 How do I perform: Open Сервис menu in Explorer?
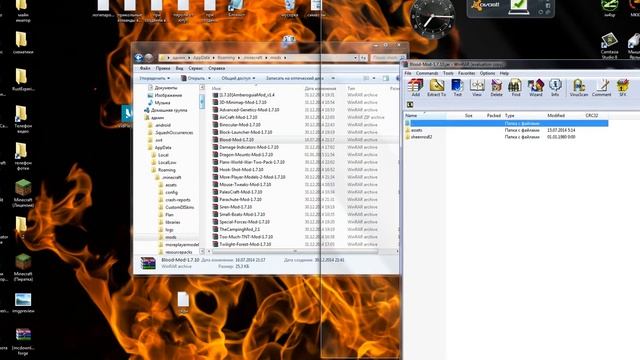click(196, 68)
